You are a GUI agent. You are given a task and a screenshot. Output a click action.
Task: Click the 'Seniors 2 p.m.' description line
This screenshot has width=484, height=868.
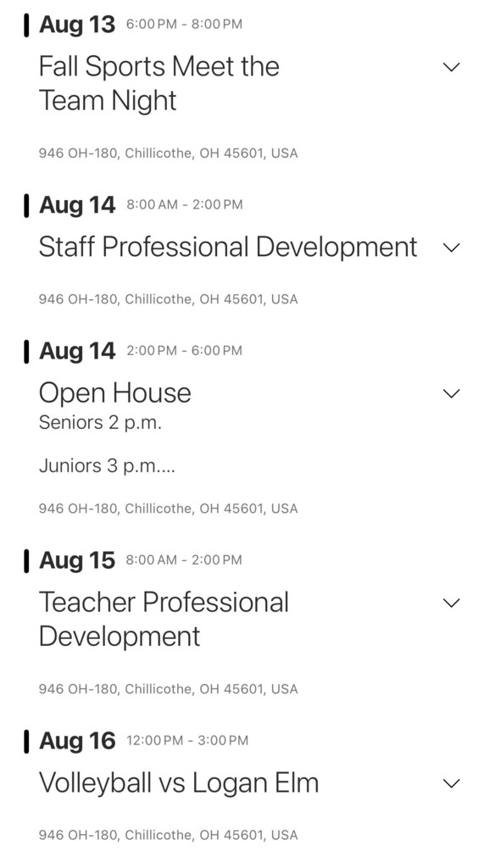pos(100,424)
